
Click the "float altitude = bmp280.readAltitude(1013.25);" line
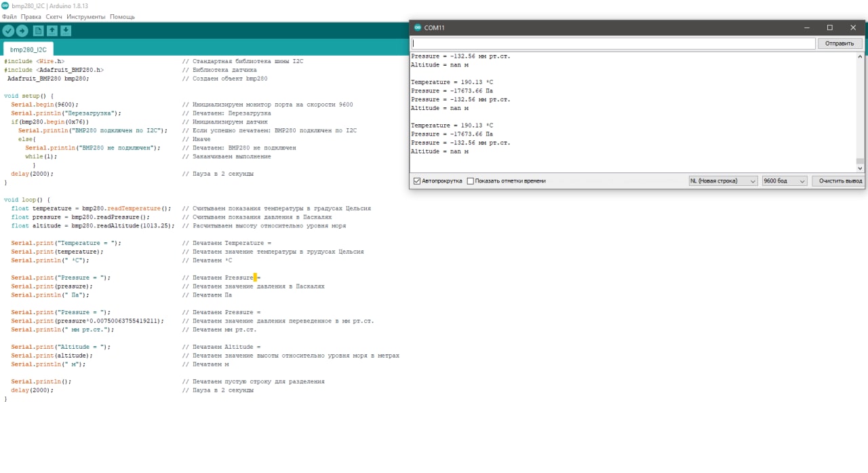tap(93, 225)
